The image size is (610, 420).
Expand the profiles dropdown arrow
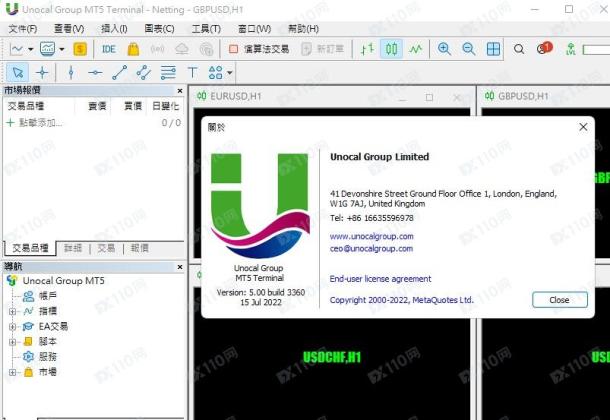coord(62,49)
